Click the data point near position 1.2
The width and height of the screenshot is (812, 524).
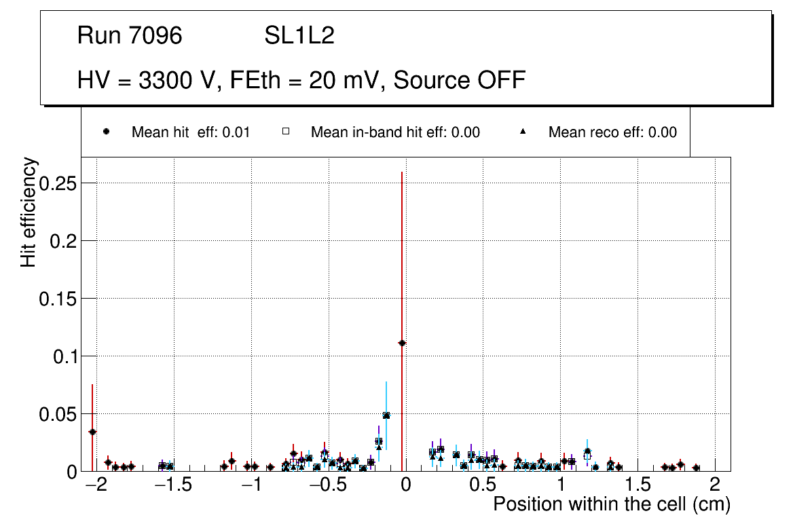(587, 451)
